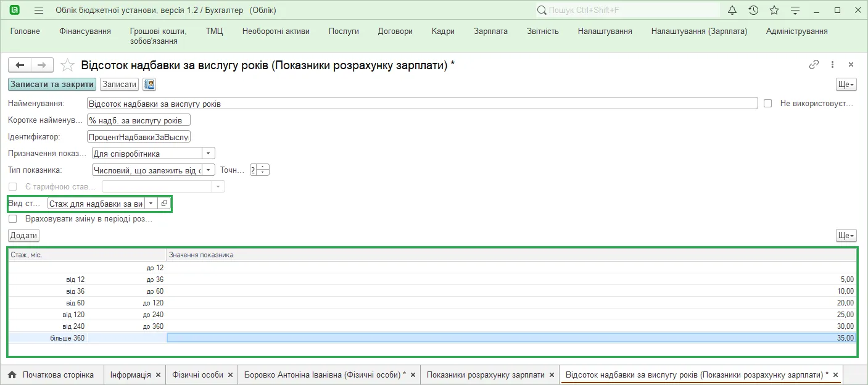
Task: Select the table value 5,00
Action: tap(846, 279)
